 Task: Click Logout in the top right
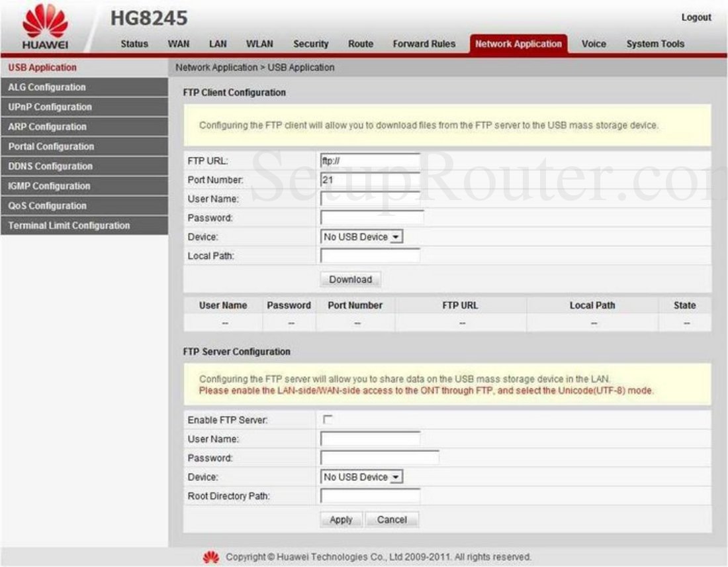(696, 17)
